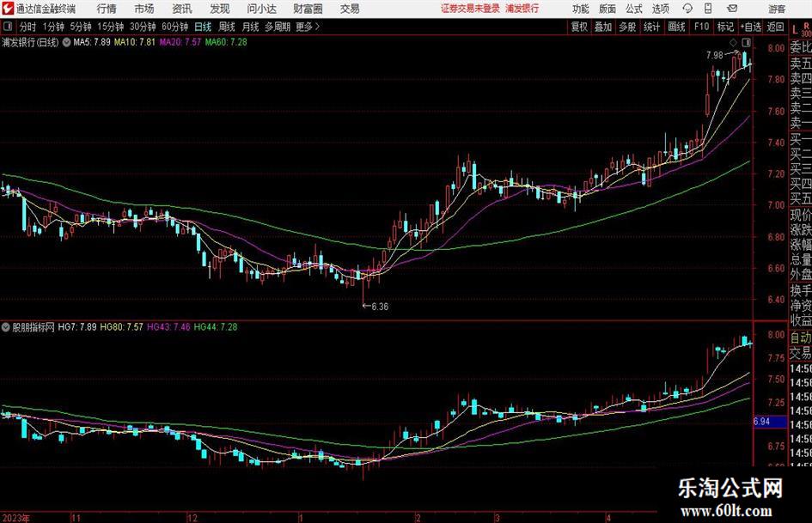This screenshot has width=812, height=523.
Task: Select the 30分钟 period tab
Action: (x=143, y=27)
